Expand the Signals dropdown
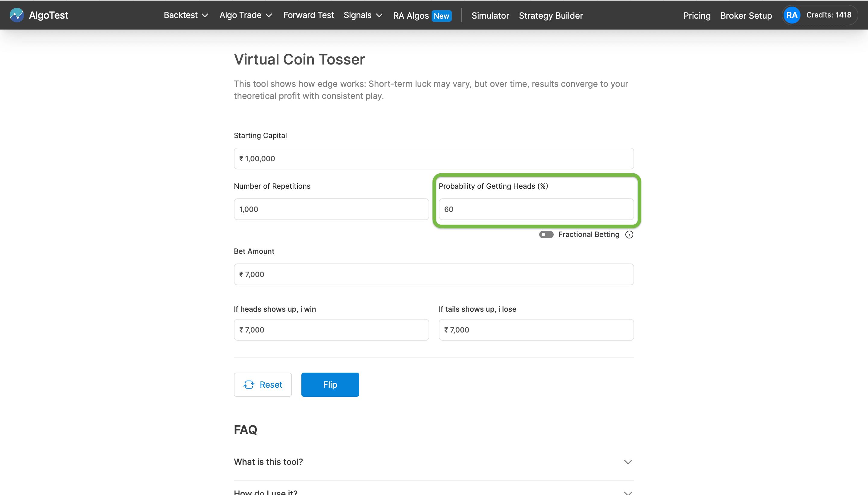868x495 pixels. coord(362,15)
